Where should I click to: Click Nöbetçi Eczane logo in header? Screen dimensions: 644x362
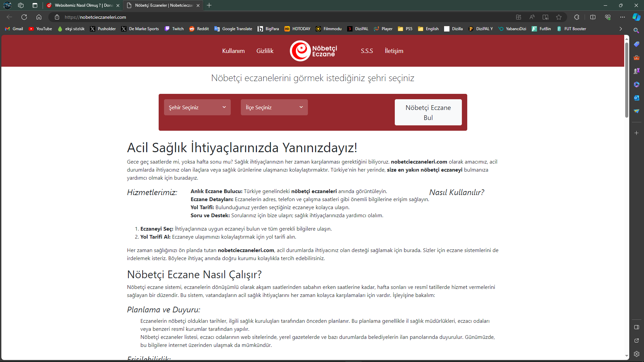click(313, 51)
